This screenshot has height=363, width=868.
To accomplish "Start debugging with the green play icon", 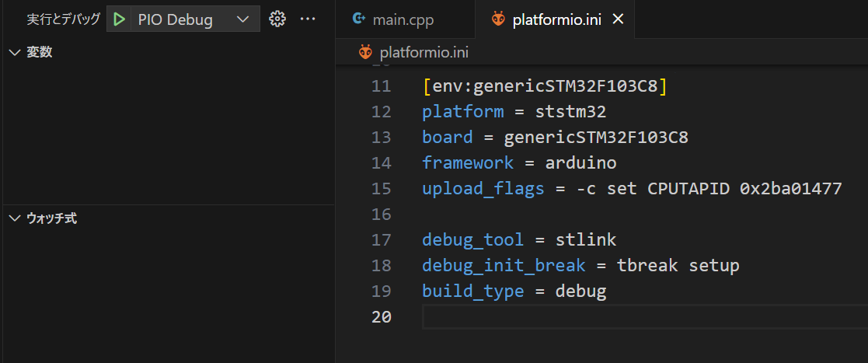I will 119,19.
